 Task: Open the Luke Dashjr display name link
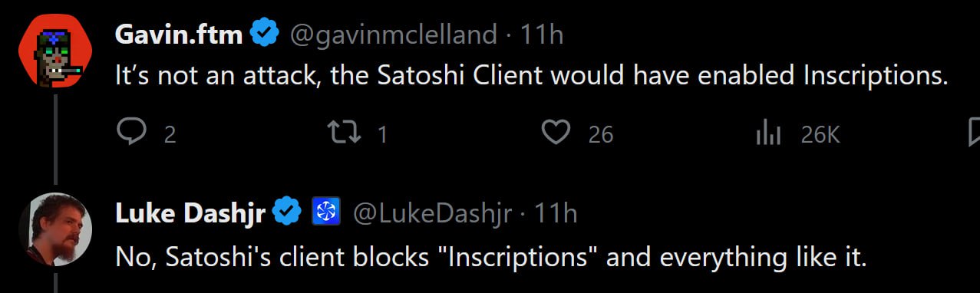190,212
